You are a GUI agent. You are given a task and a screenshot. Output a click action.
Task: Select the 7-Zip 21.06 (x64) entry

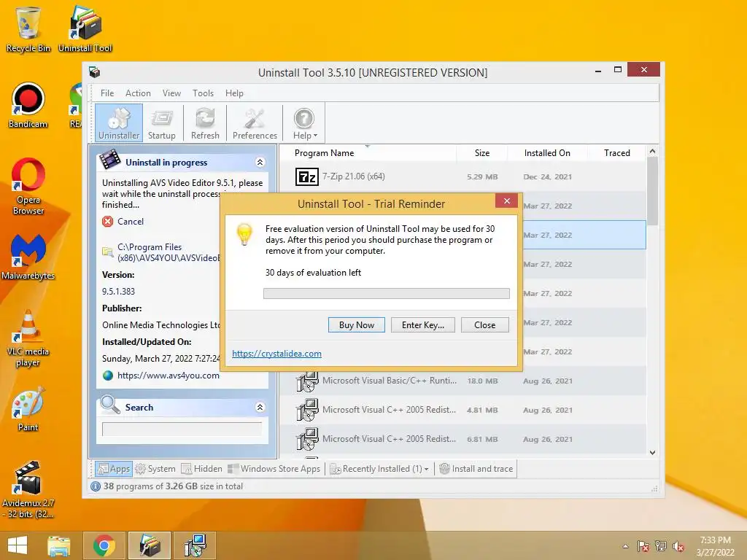(462, 176)
